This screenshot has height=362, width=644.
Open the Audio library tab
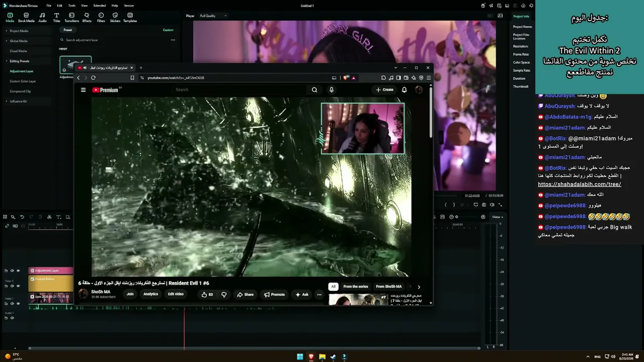click(42, 18)
